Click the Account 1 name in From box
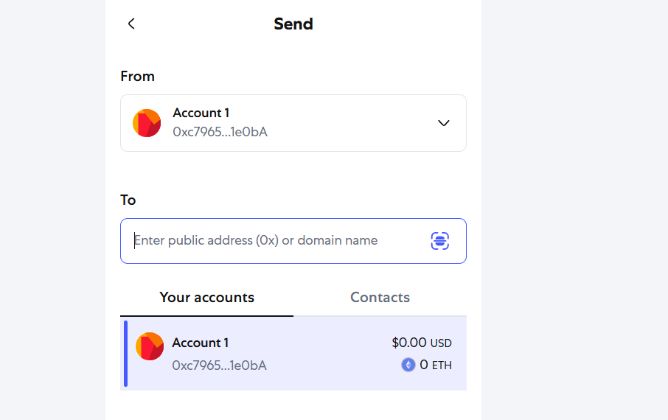The width and height of the screenshot is (668, 420). pos(201,113)
